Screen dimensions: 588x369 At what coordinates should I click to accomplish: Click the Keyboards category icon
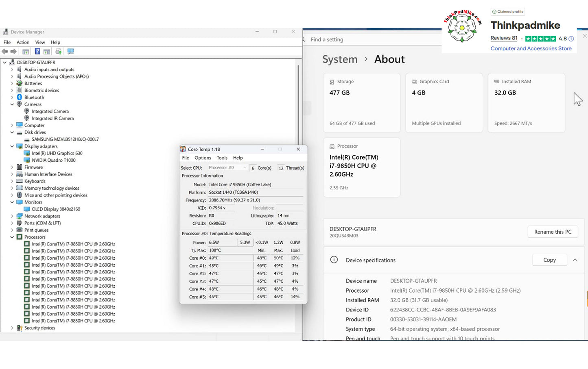19,181
